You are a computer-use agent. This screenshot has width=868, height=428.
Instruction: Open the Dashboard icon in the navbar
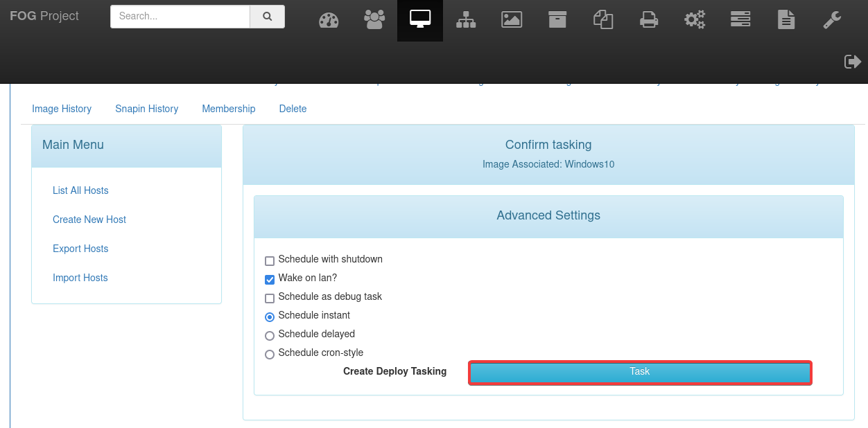click(329, 20)
